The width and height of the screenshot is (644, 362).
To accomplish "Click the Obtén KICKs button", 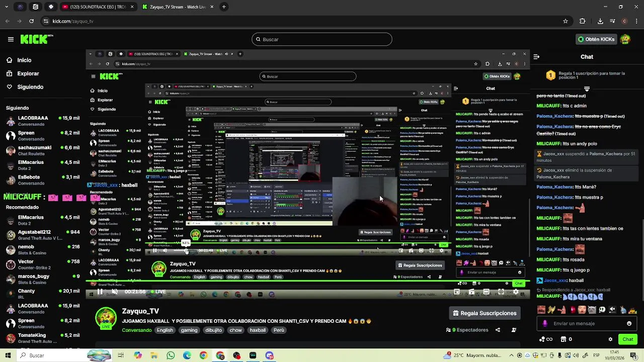I will (596, 39).
